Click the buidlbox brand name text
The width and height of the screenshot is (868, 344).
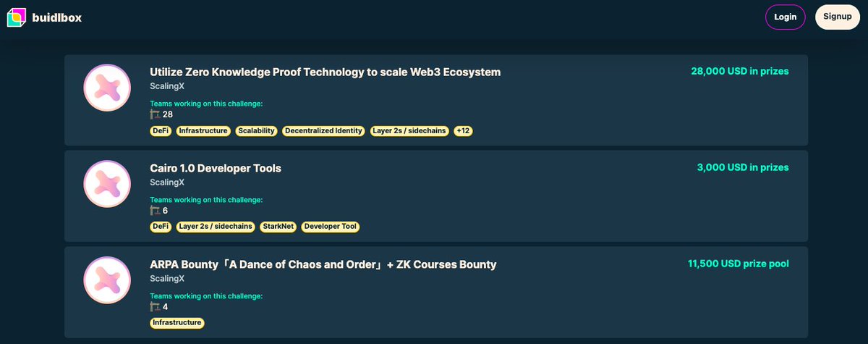57,17
